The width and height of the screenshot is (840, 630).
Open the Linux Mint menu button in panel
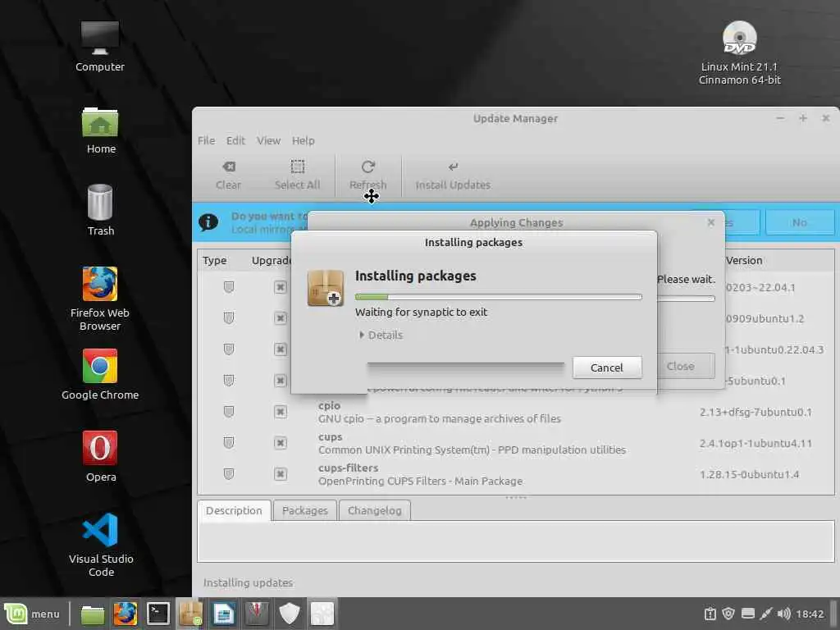(32, 614)
